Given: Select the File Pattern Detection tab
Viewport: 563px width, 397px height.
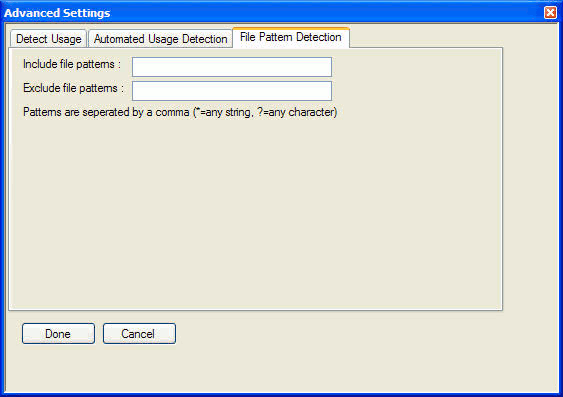Looking at the screenshot, I should [291, 37].
